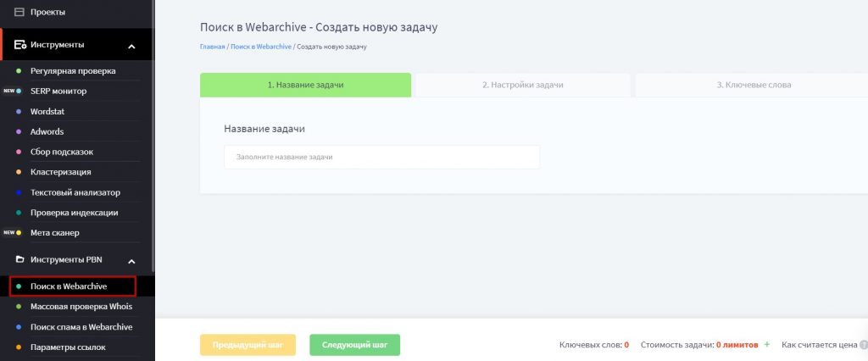Open the Adwords tool
Image resolution: width=868 pixels, height=361 pixels.
pyautogui.click(x=47, y=132)
